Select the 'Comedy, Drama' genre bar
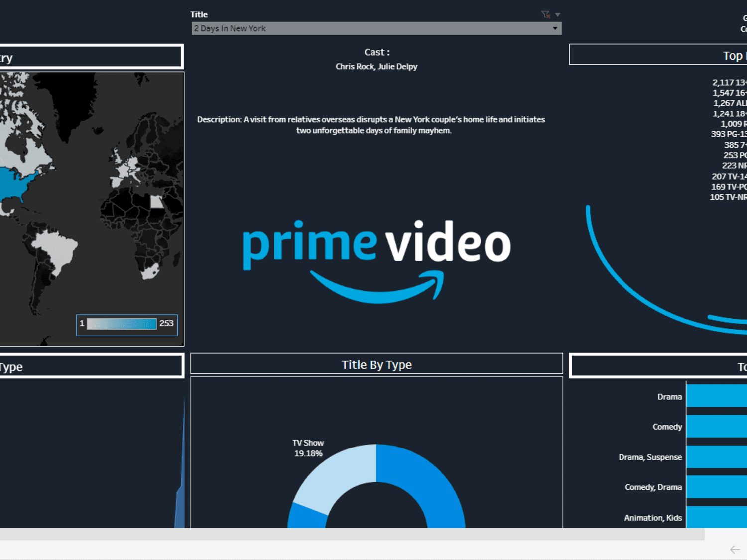Screen dimensions: 747x560 coord(717,487)
